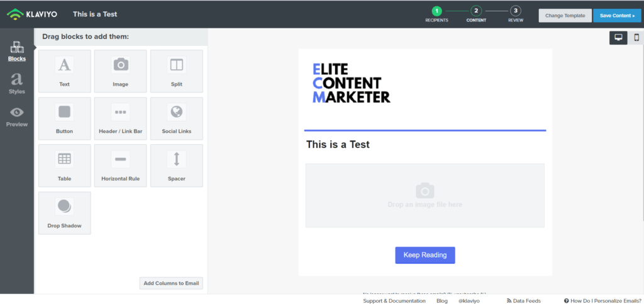Select the Image block
Image resolution: width=644 pixels, height=304 pixels.
pos(120,72)
